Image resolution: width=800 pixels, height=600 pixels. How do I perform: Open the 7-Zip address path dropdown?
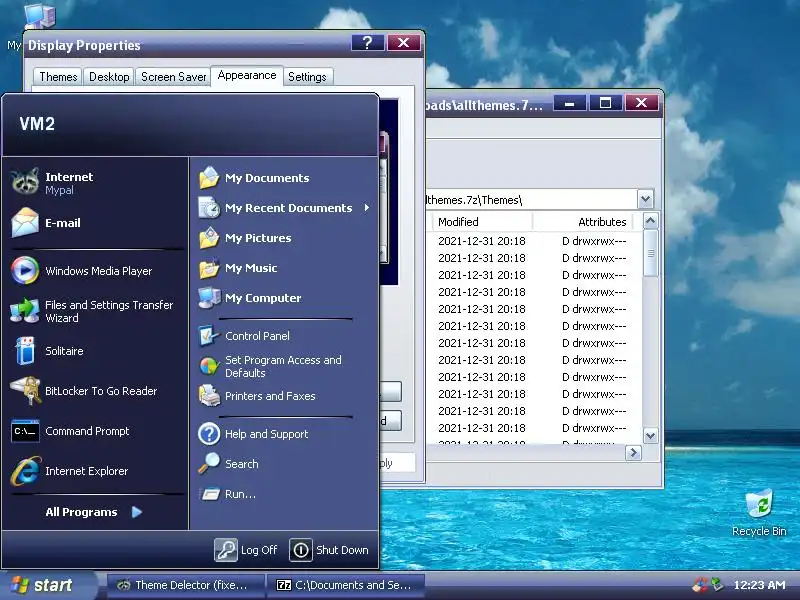[645, 199]
